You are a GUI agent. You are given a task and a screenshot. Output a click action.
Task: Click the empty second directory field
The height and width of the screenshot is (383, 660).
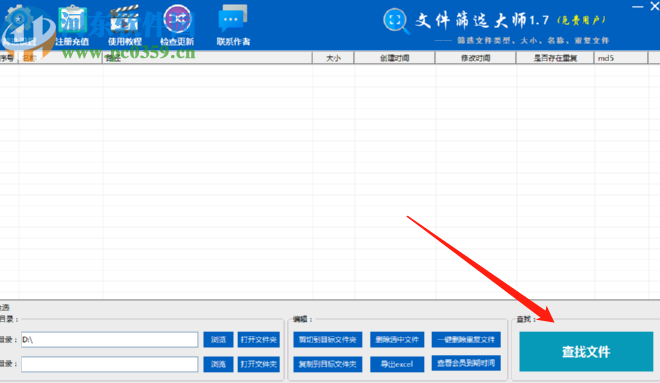[109, 364]
